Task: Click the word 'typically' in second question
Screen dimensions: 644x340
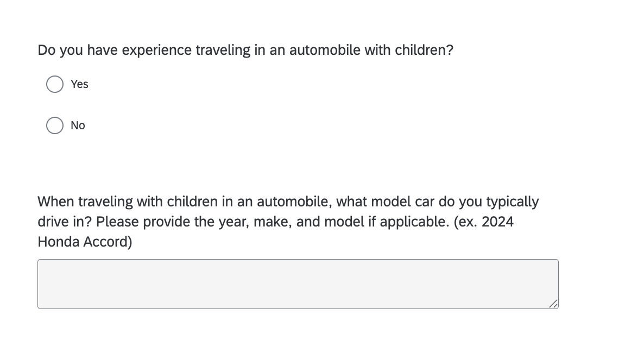Action: click(512, 202)
